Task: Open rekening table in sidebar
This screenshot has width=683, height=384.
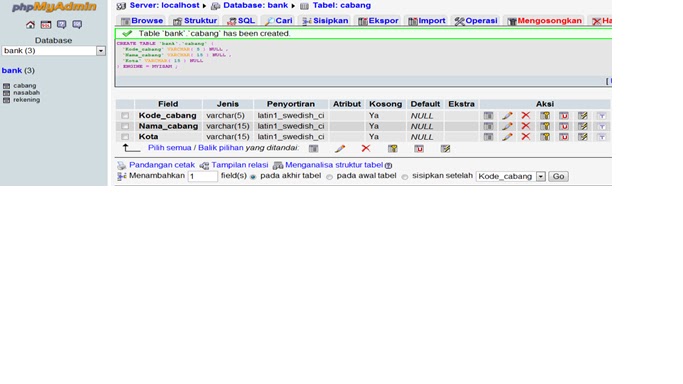Action: tap(26, 100)
